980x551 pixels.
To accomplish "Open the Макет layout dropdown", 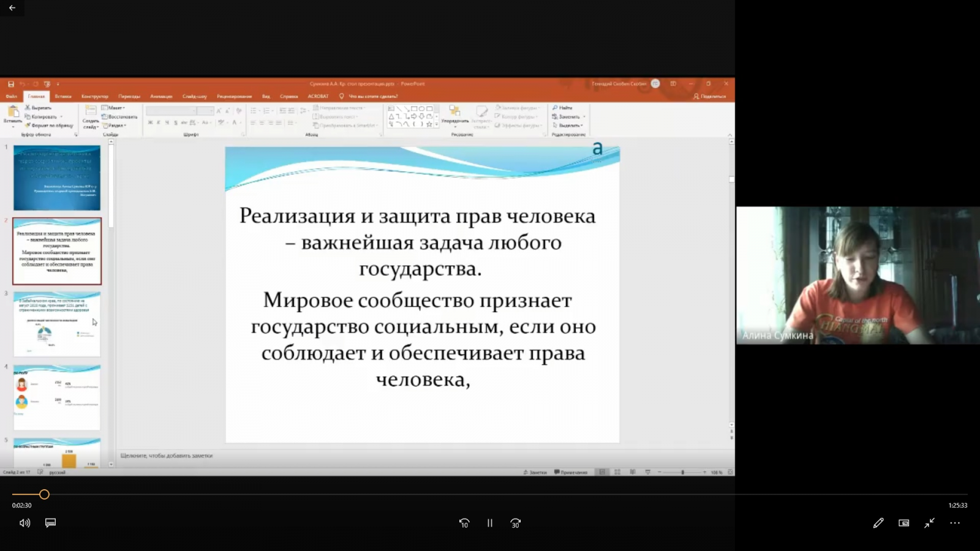I will (113, 108).
